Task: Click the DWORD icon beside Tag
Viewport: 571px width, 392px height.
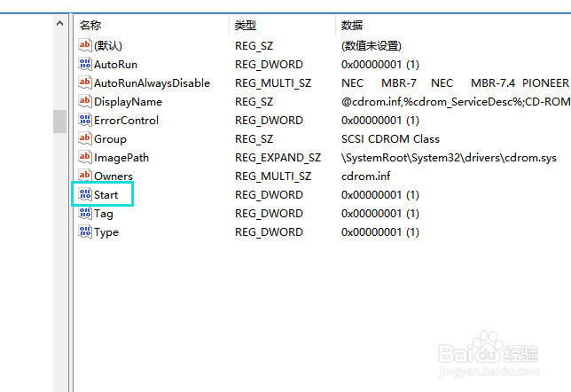Action: click(x=85, y=213)
